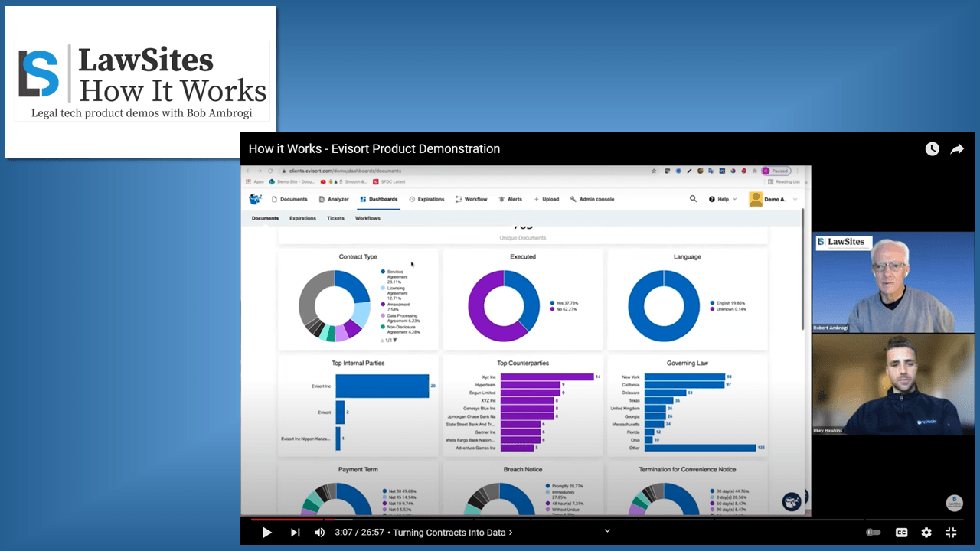Click the Evisort Inc bar
Screen dimensions: 980x551
point(382,386)
